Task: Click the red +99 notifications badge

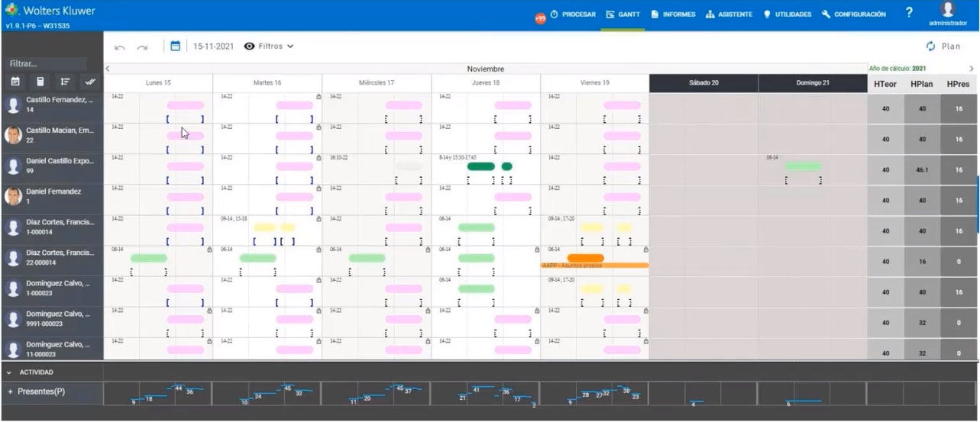Action: tap(541, 19)
